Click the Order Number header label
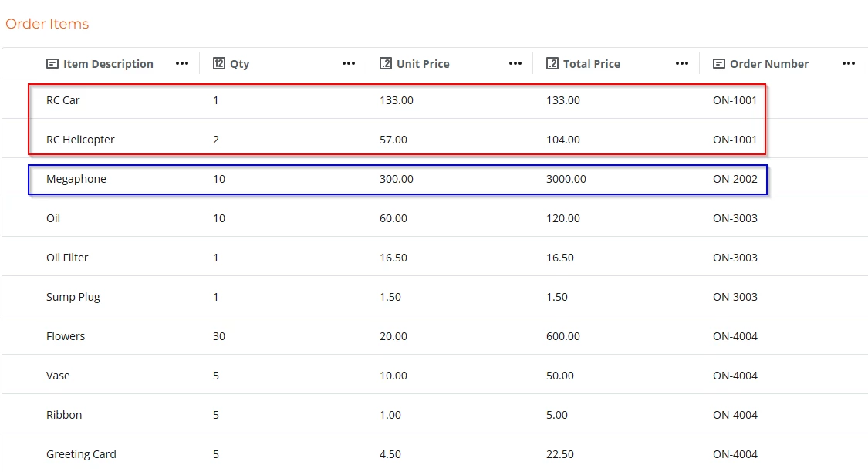This screenshot has height=472, width=868. (x=769, y=64)
